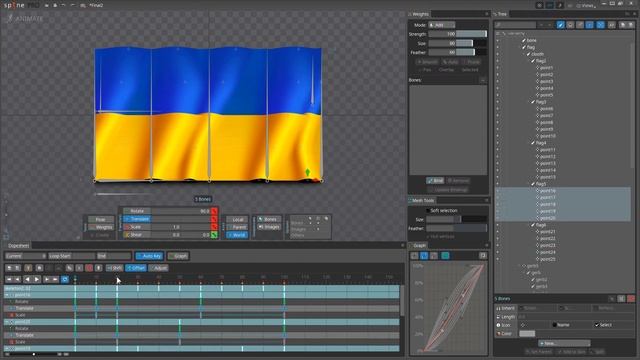Open the Views menu in title bar
This screenshot has height=360, width=640.
(x=586, y=5)
